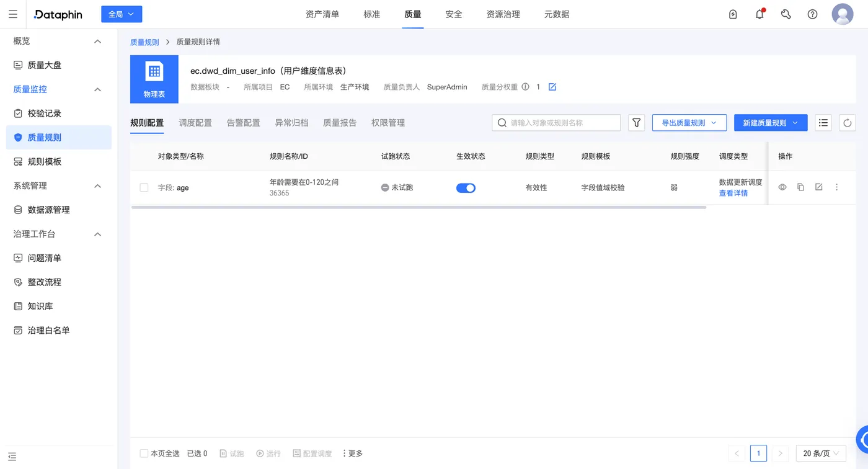View the age rule with eye icon
Image resolution: width=868 pixels, height=469 pixels.
(782, 187)
